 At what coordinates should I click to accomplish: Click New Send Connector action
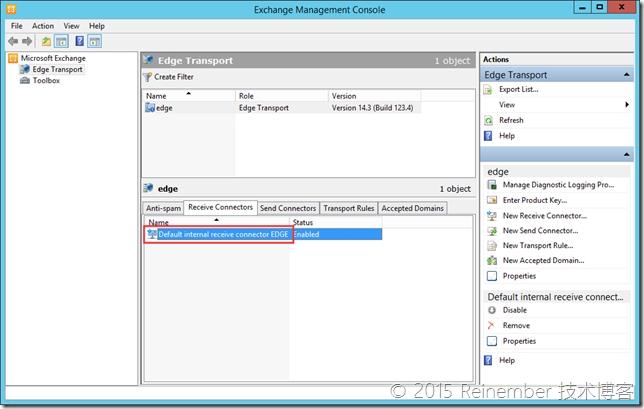pos(540,230)
